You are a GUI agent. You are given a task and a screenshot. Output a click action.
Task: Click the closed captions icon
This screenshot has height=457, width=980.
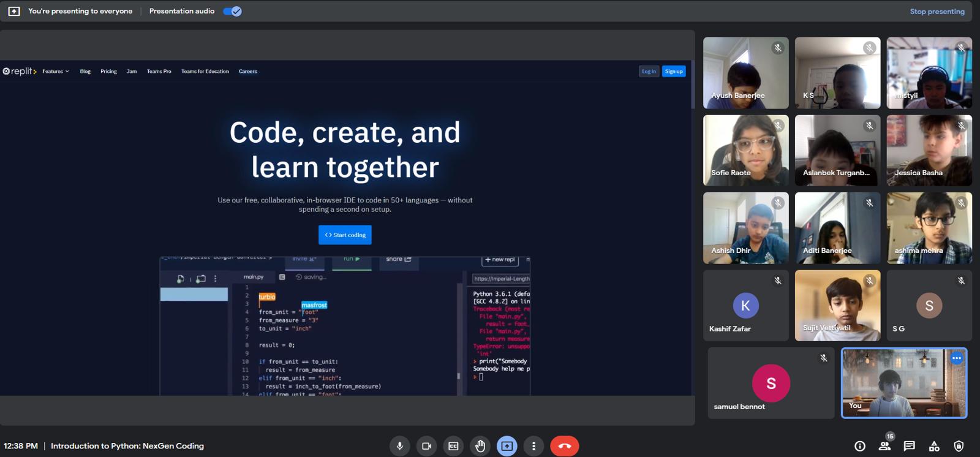pyautogui.click(x=453, y=446)
